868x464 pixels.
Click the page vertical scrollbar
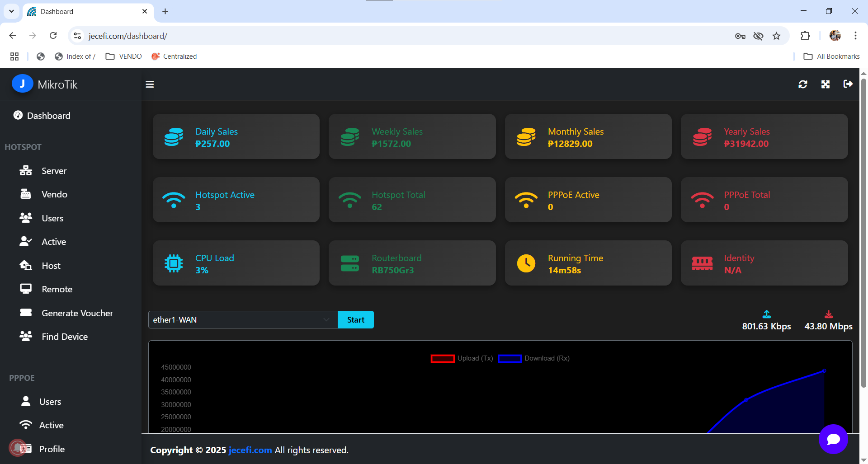pyautogui.click(x=863, y=234)
